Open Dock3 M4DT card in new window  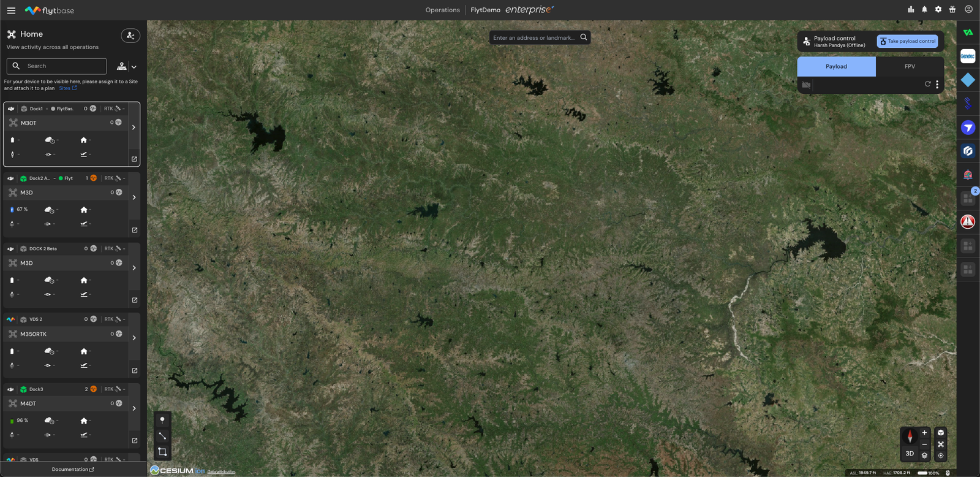click(134, 441)
